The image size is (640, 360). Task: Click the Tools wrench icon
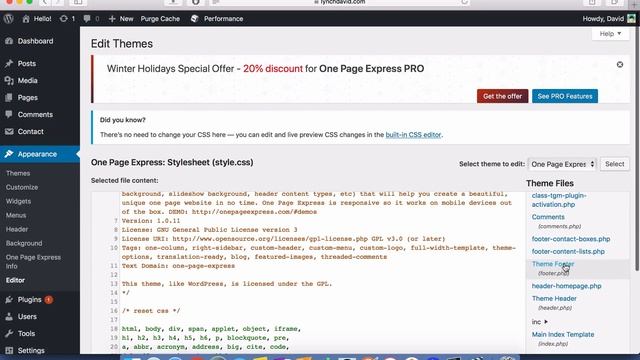point(9,333)
